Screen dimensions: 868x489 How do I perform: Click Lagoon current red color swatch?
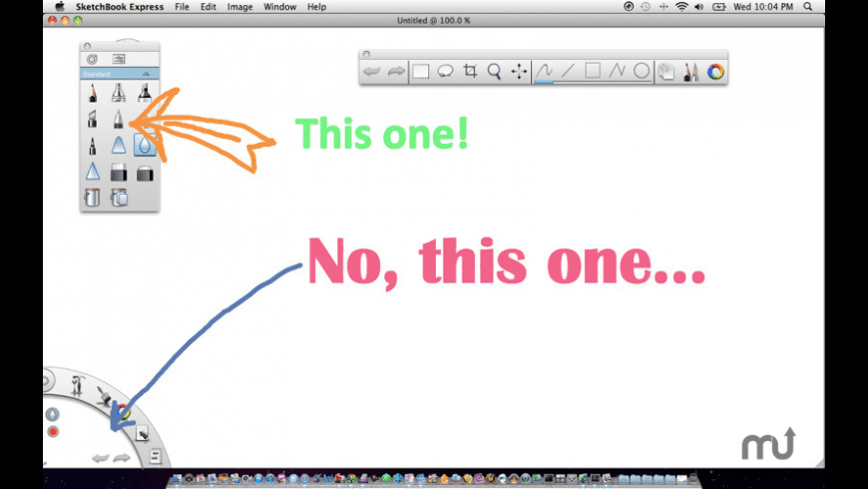53,431
